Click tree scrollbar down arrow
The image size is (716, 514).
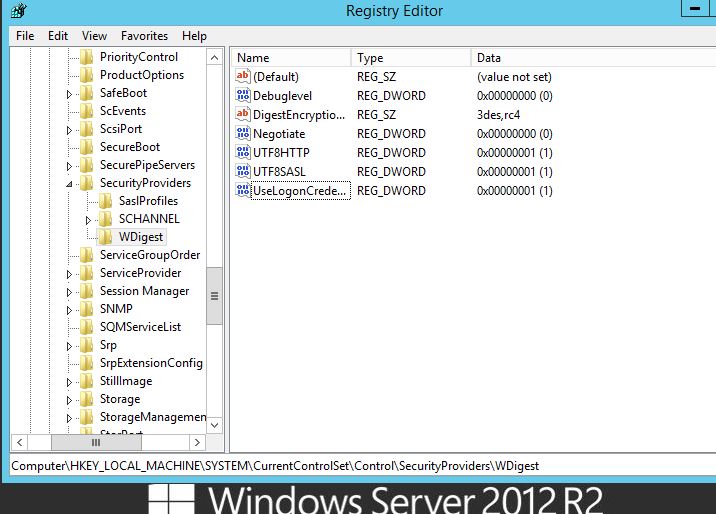[x=214, y=425]
